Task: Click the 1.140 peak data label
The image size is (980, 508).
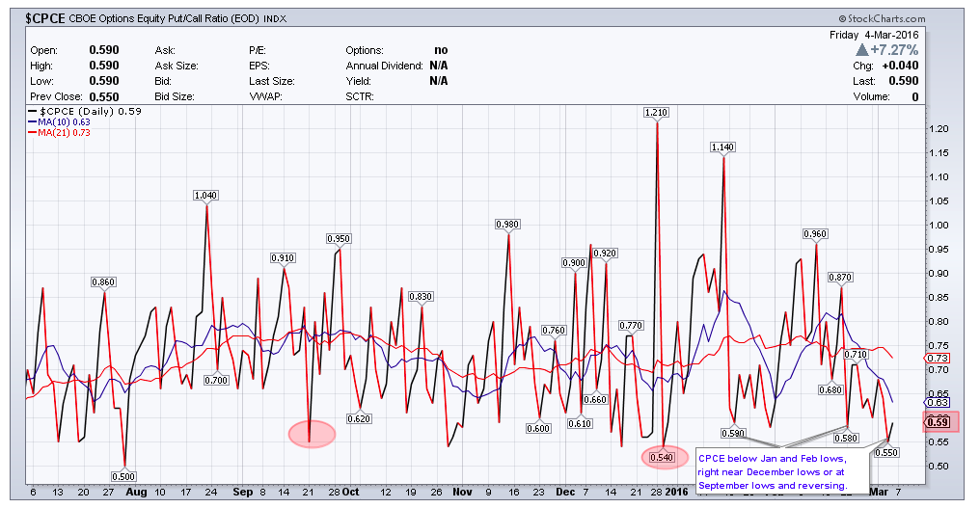Action: click(722, 147)
